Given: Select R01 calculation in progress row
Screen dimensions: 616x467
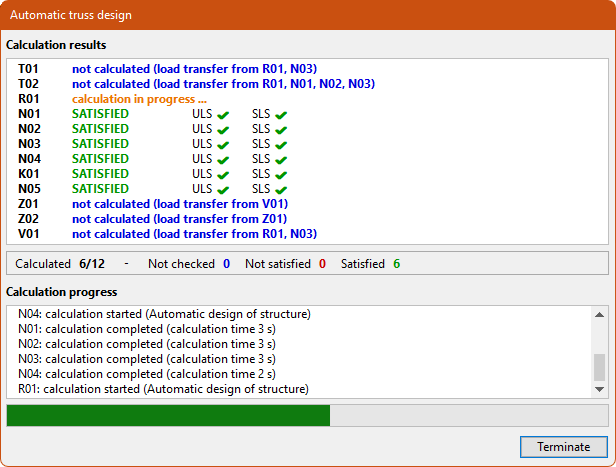Looking at the screenshot, I should (x=139, y=100).
